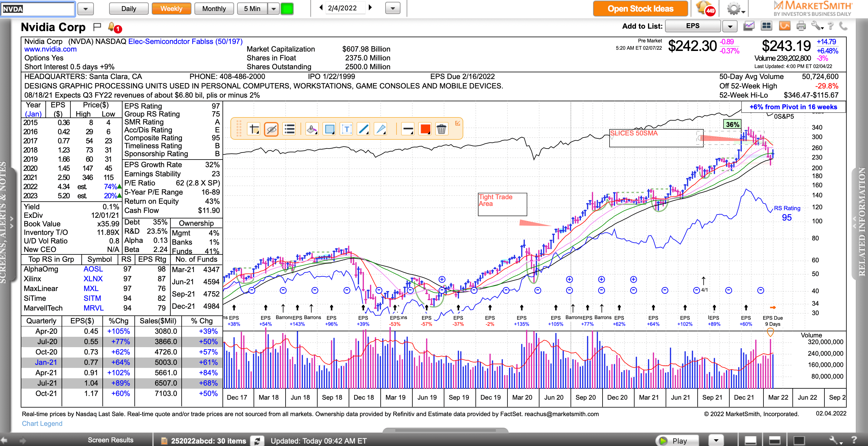Click the Open Stock Ideas button

640,9
